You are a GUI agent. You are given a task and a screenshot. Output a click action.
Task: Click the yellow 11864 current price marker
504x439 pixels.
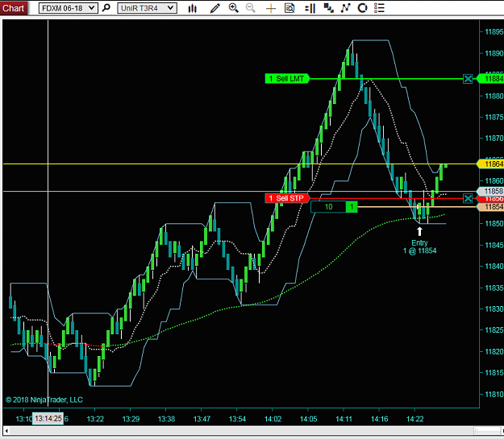point(491,164)
